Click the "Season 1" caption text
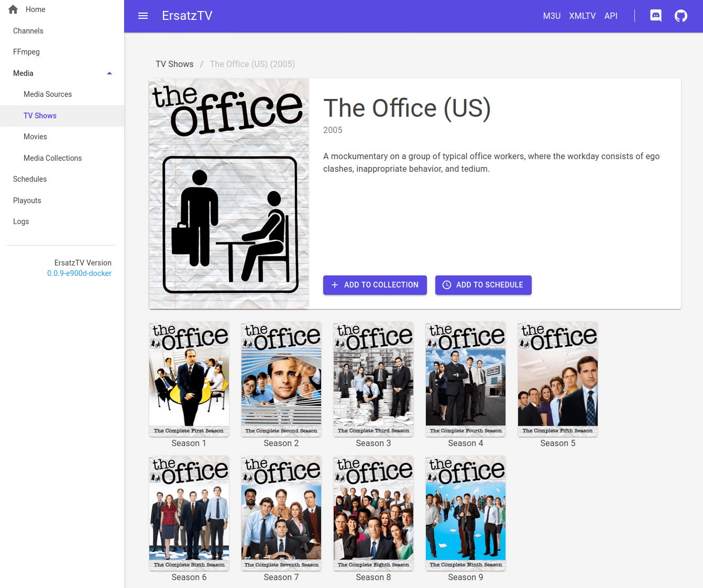Image resolution: width=703 pixels, height=588 pixels. tap(189, 443)
